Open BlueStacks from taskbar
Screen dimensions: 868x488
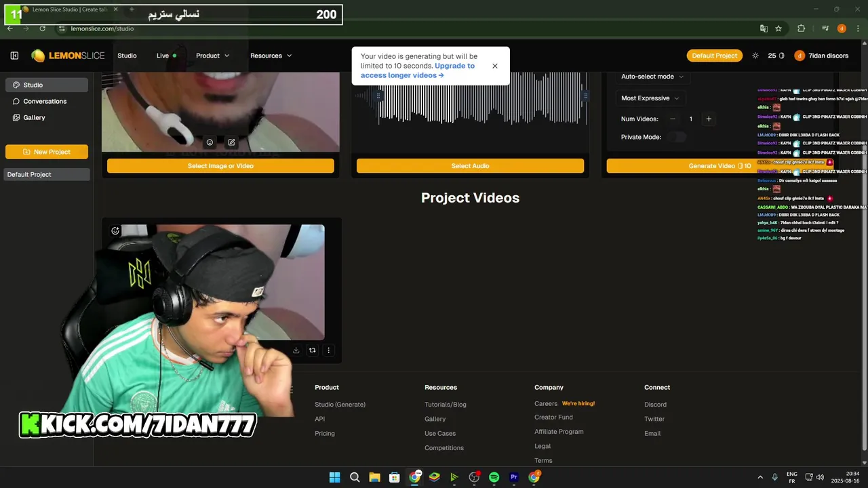[434, 477]
